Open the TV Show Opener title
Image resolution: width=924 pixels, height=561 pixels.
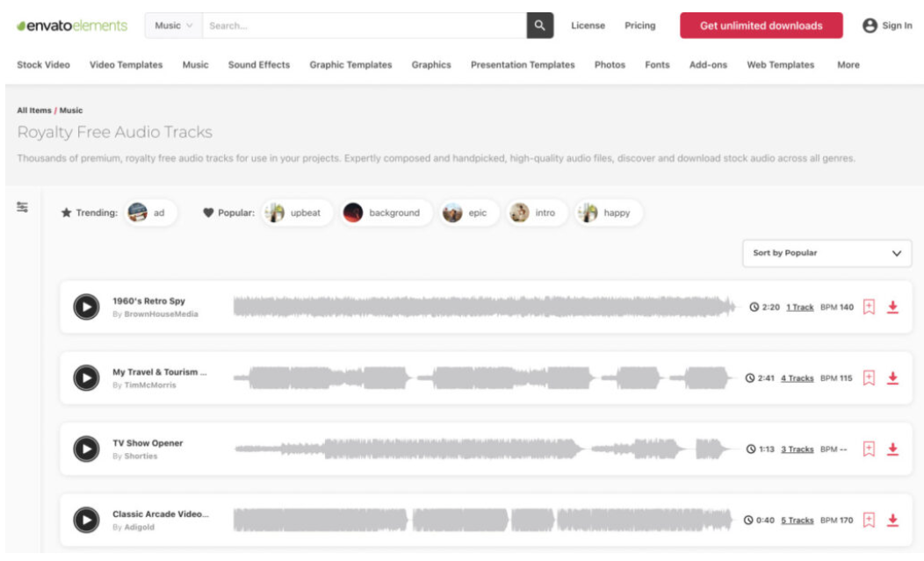148,442
